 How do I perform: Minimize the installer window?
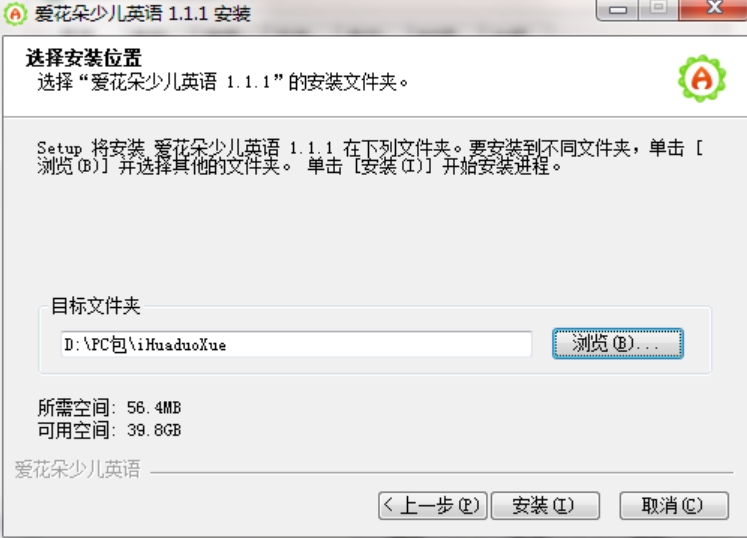tap(617, 9)
